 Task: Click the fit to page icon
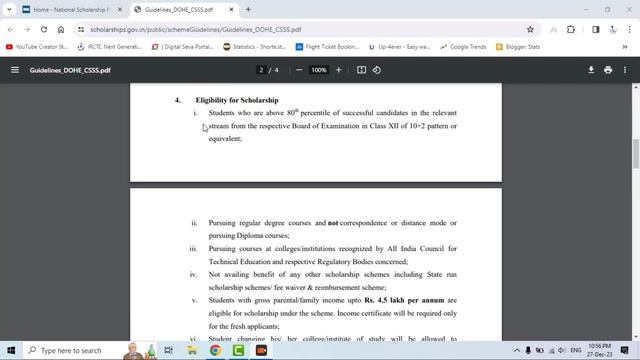(361, 70)
